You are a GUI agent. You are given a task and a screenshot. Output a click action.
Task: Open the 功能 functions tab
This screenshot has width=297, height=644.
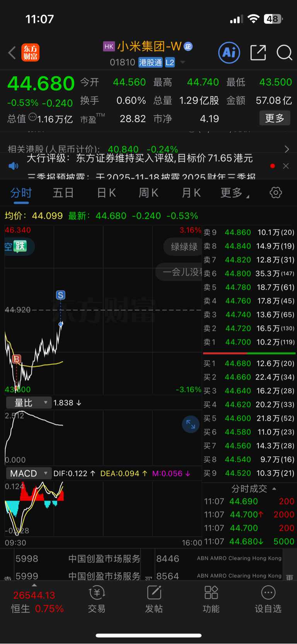pyautogui.click(x=211, y=600)
